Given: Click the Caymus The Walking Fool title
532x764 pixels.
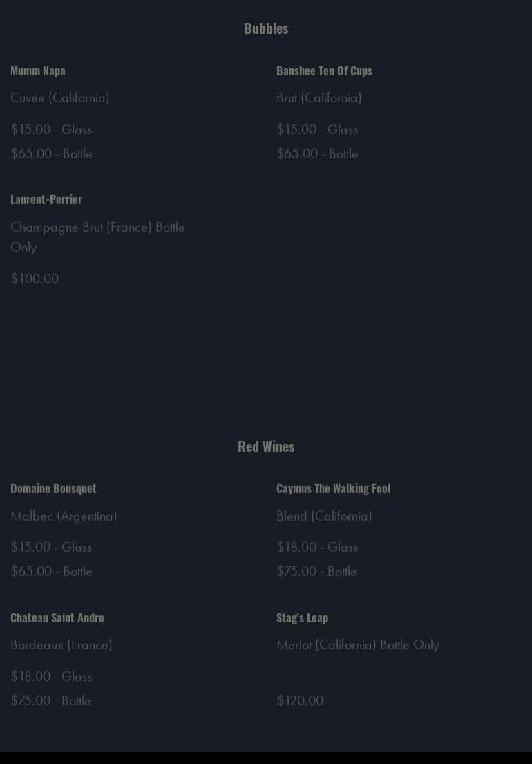Looking at the screenshot, I should tap(334, 488).
